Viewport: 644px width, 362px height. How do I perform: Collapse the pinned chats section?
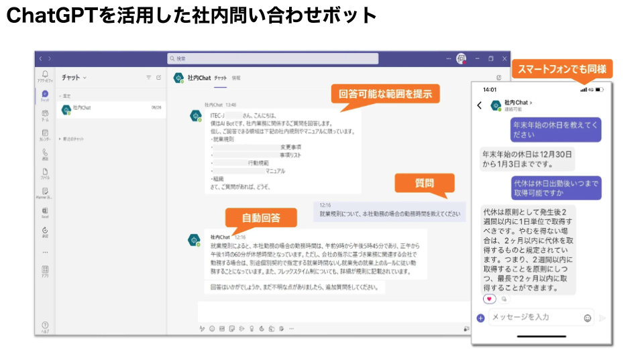(x=60, y=96)
